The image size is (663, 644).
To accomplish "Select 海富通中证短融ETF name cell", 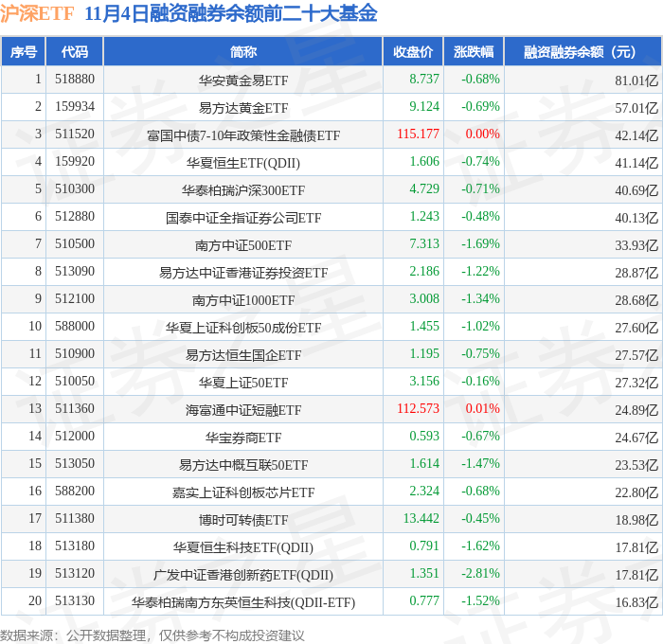I will (x=243, y=410).
